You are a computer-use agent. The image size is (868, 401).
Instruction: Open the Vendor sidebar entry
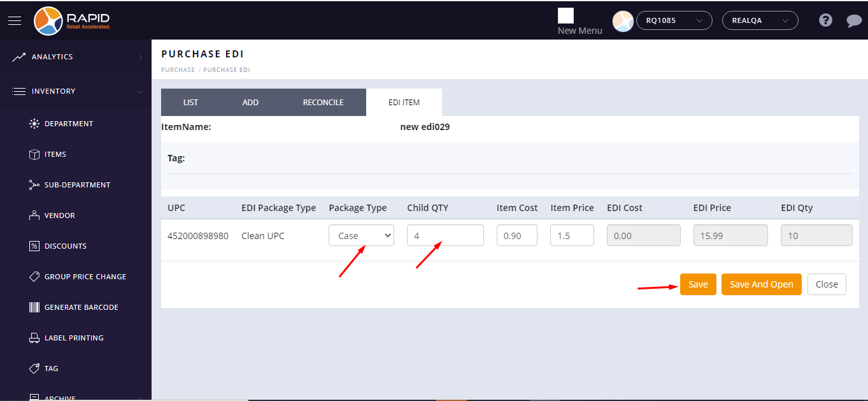[59, 215]
